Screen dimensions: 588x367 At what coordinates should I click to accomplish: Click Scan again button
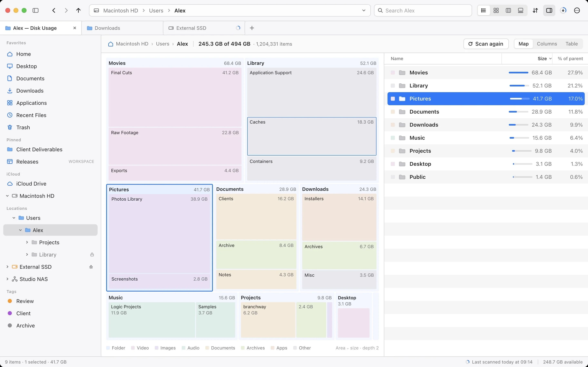(x=486, y=44)
